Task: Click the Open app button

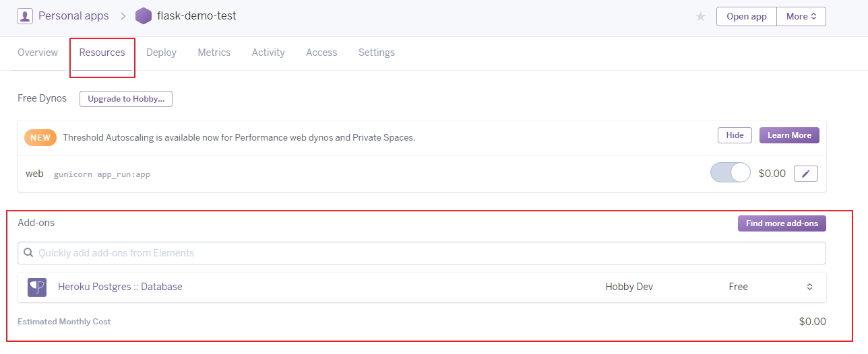Action: click(x=747, y=16)
